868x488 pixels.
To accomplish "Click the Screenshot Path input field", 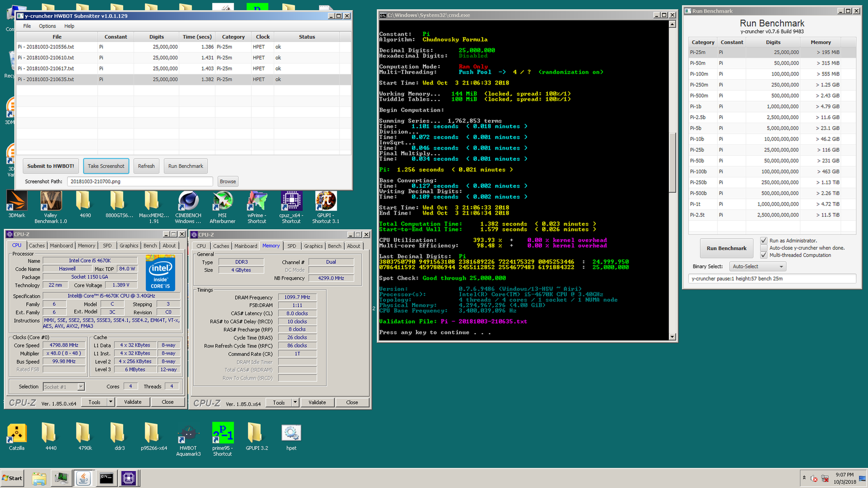I will click(x=140, y=182).
